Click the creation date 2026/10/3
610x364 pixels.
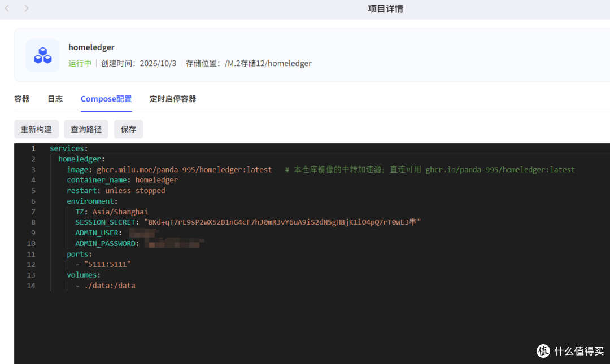(x=158, y=63)
